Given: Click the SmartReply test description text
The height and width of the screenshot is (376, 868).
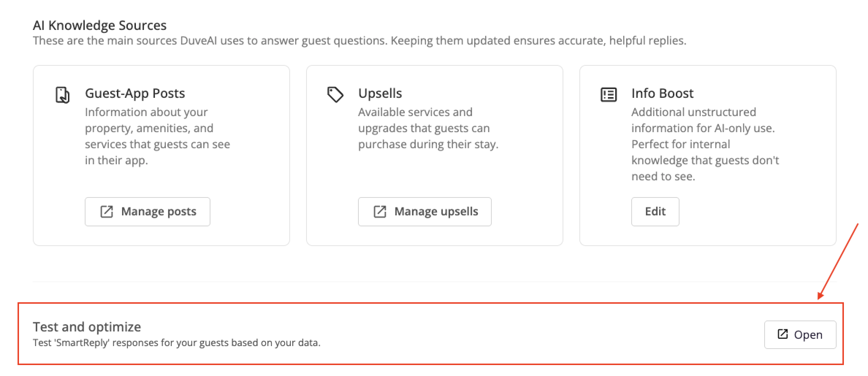Looking at the screenshot, I should point(176,343).
